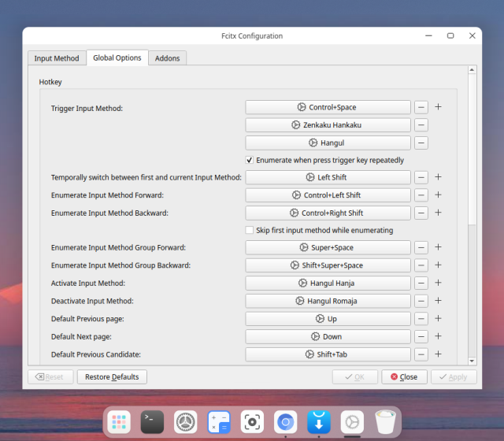Click the plus icon beside Hangul Hanja
Image resolution: width=504 pixels, height=441 pixels.
(x=439, y=283)
